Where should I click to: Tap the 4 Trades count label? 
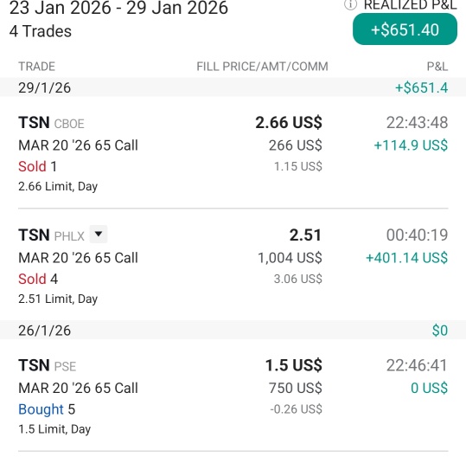(41, 31)
